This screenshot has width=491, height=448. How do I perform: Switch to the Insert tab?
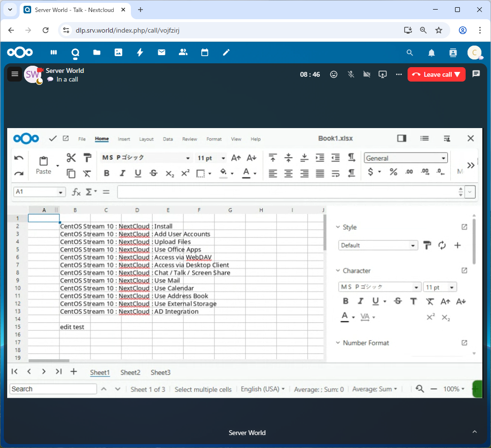click(124, 139)
